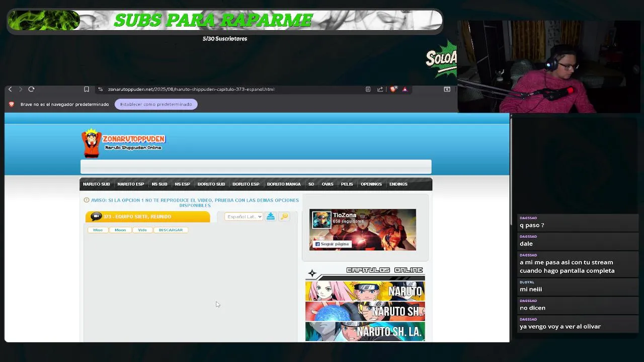The image size is (644, 362).
Task: Open the ENDINGS menu item
Action: pos(398,184)
